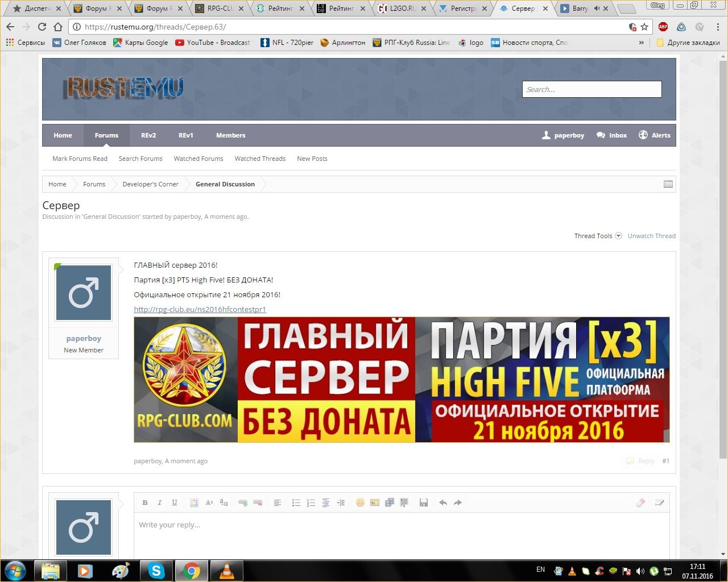This screenshot has width=728, height=582.
Task: Click the save draft floppy icon
Action: point(424,502)
